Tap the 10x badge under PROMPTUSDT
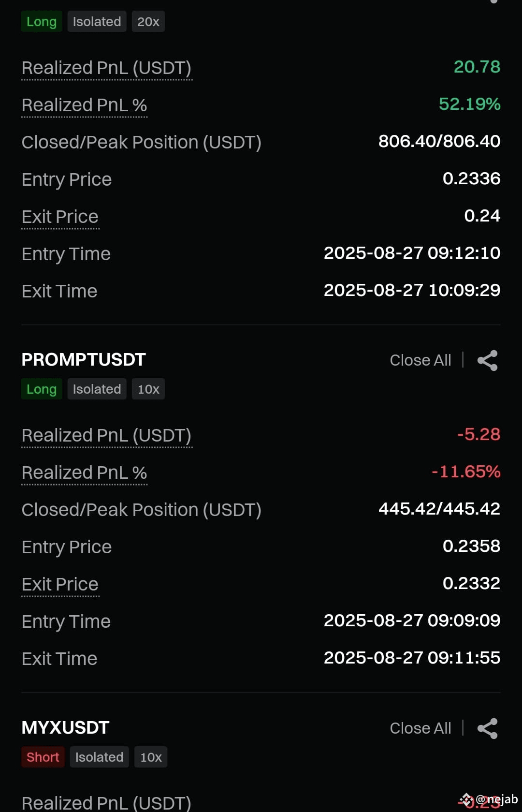This screenshot has width=522, height=812. coord(148,389)
